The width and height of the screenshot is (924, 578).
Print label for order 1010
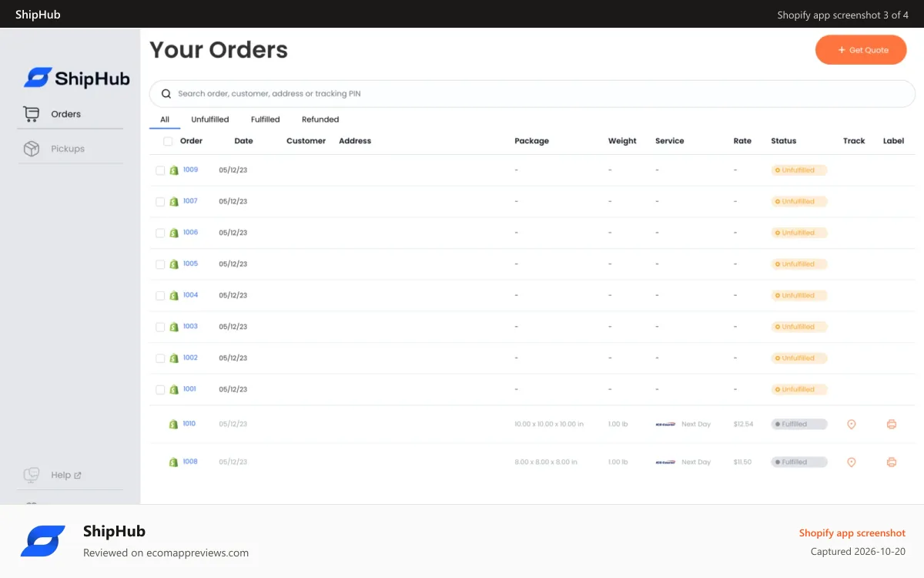click(x=892, y=424)
